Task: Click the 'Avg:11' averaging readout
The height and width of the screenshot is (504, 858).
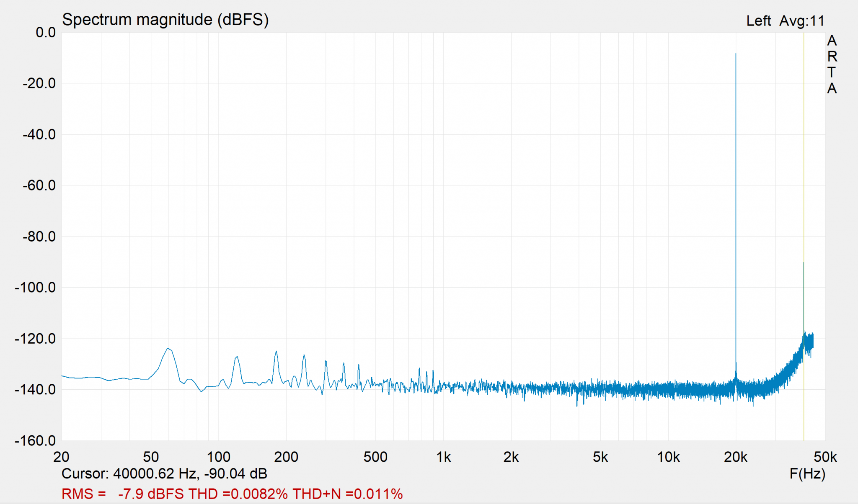Action: pyautogui.click(x=802, y=21)
